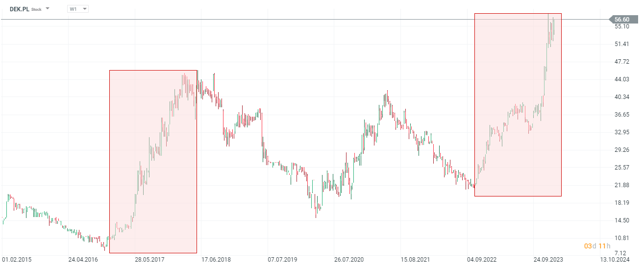The height and width of the screenshot is (268, 644).
Task: Click the 44.03 price axis label
Action: tap(621, 79)
